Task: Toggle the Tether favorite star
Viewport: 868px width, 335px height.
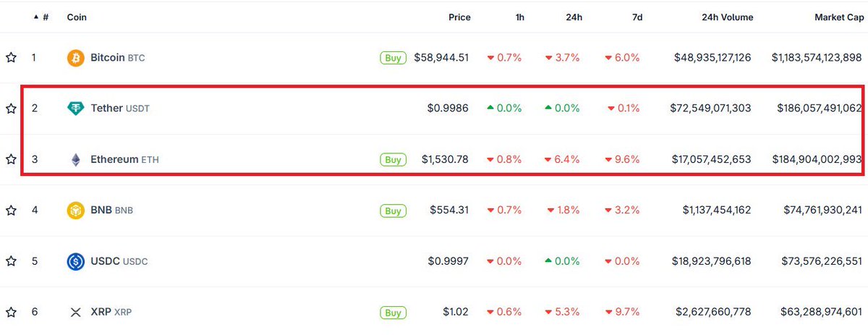Action: point(11,109)
